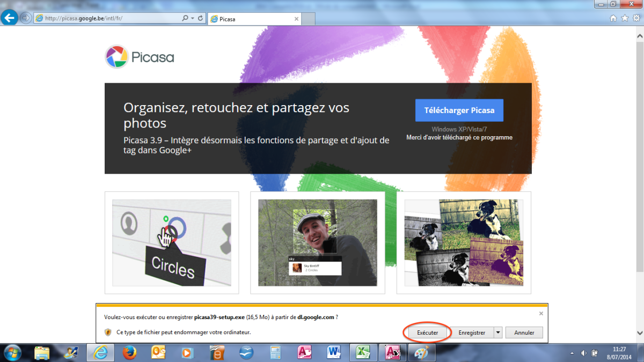Close the download notification bar

541,313
